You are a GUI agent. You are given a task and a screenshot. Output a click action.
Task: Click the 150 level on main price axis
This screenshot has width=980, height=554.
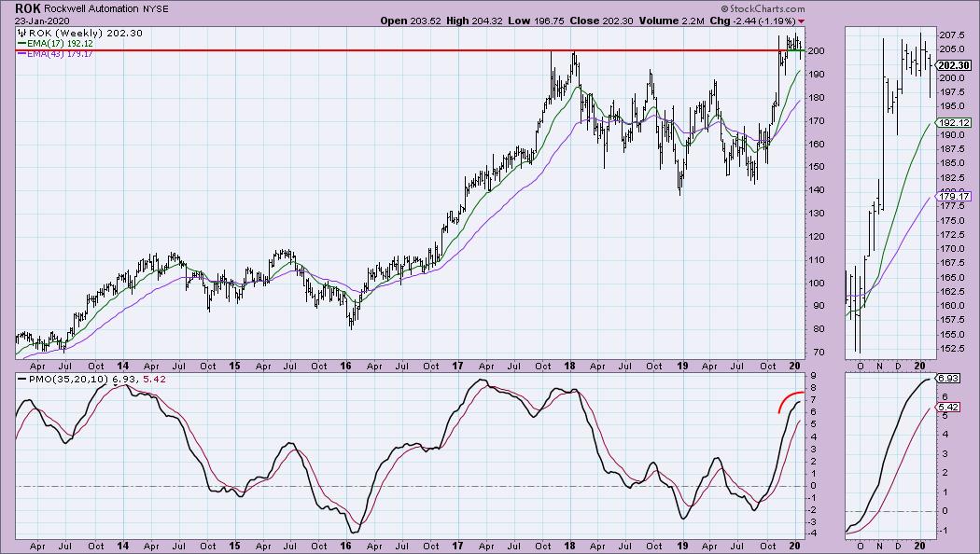(815, 167)
